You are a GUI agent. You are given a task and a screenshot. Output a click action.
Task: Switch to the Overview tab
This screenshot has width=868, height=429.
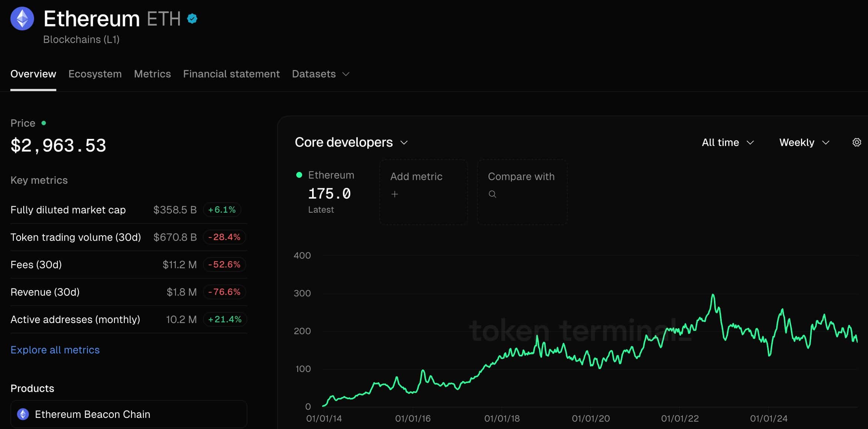33,74
